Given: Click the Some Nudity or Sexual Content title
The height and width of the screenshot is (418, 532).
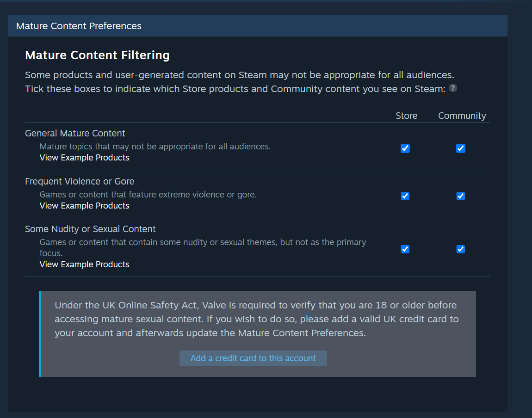Looking at the screenshot, I should 90,229.
